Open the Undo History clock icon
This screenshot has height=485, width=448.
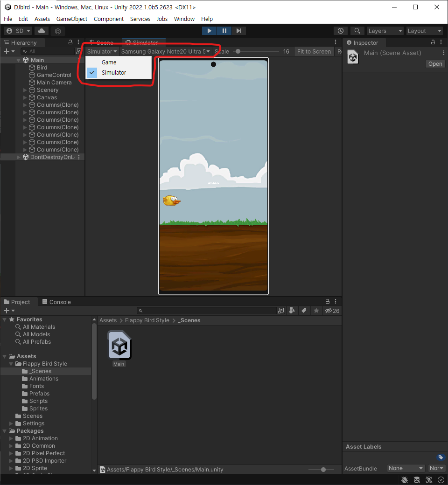341,31
